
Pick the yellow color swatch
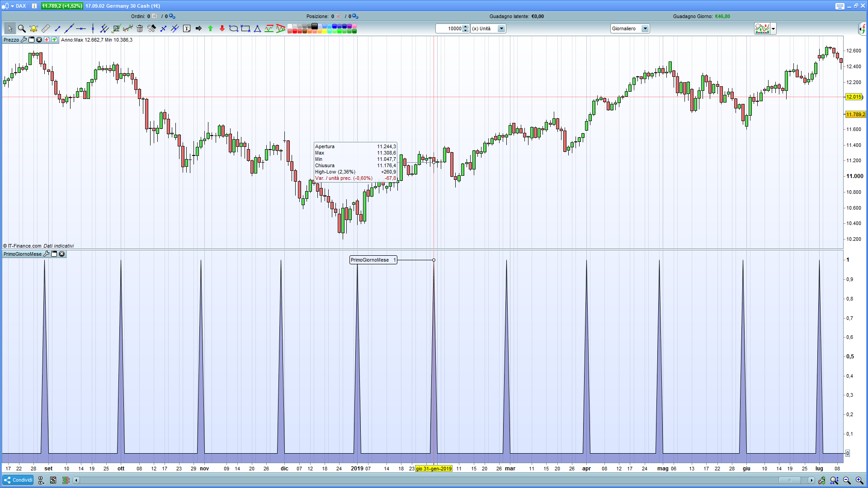pyautogui.click(x=325, y=31)
